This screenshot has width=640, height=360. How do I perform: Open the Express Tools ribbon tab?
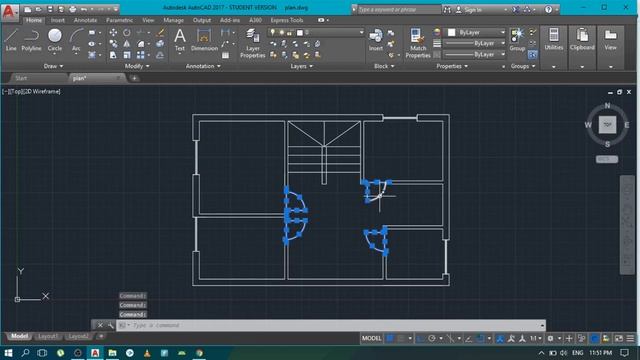click(x=287, y=20)
